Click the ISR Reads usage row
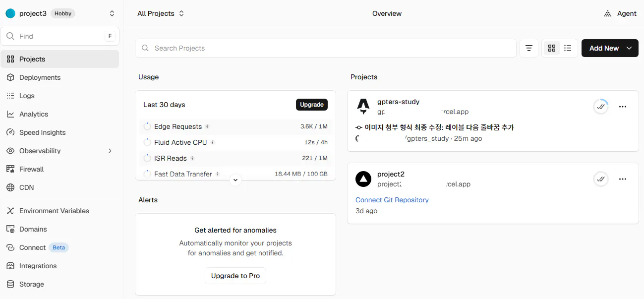The image size is (644, 299). 235,158
